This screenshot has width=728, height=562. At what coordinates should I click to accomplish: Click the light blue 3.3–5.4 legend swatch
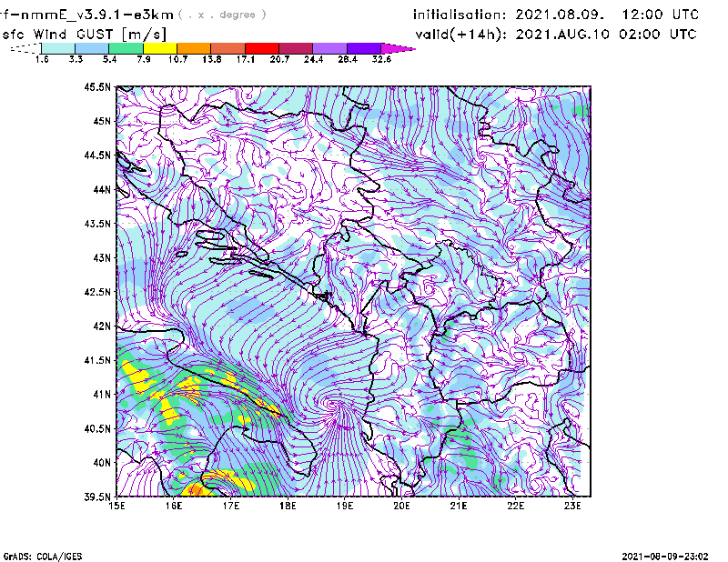click(x=92, y=48)
